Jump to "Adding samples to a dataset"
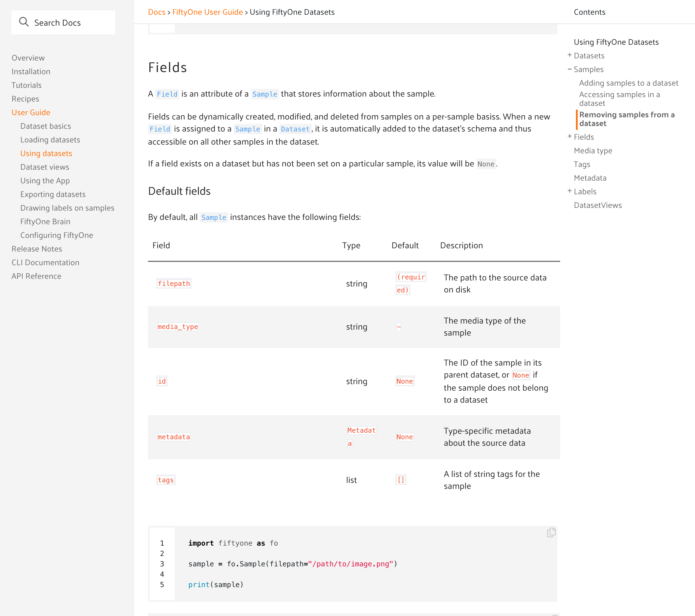Viewport: 695px width, 616px height. pyautogui.click(x=629, y=83)
